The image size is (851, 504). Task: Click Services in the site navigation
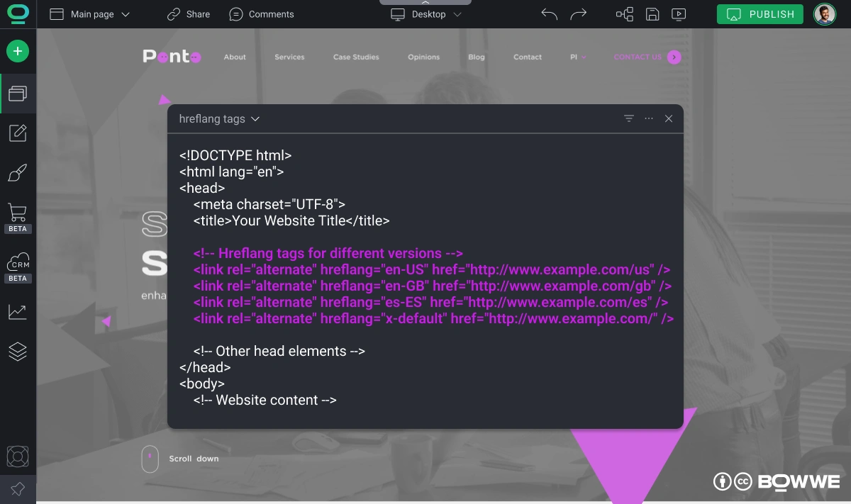coord(289,57)
